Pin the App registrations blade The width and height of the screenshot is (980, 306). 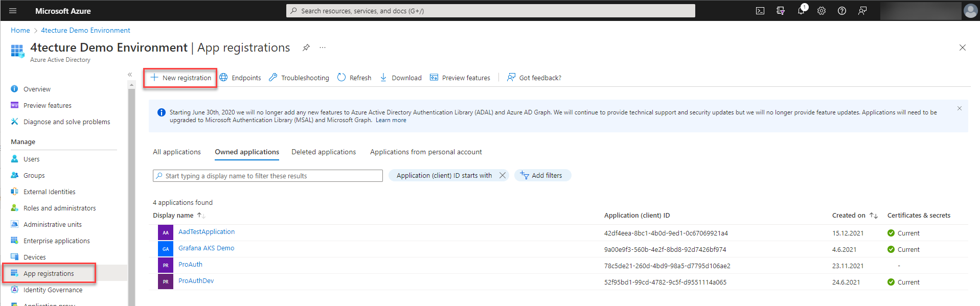pos(306,48)
